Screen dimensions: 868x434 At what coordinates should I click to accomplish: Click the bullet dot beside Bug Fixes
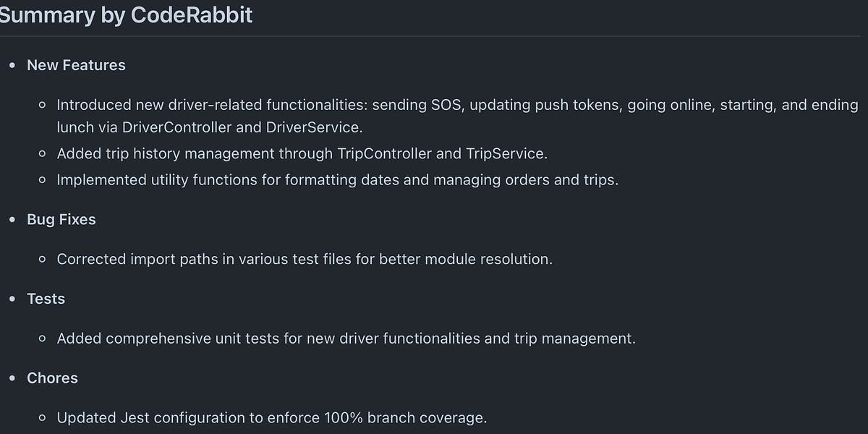click(x=12, y=220)
